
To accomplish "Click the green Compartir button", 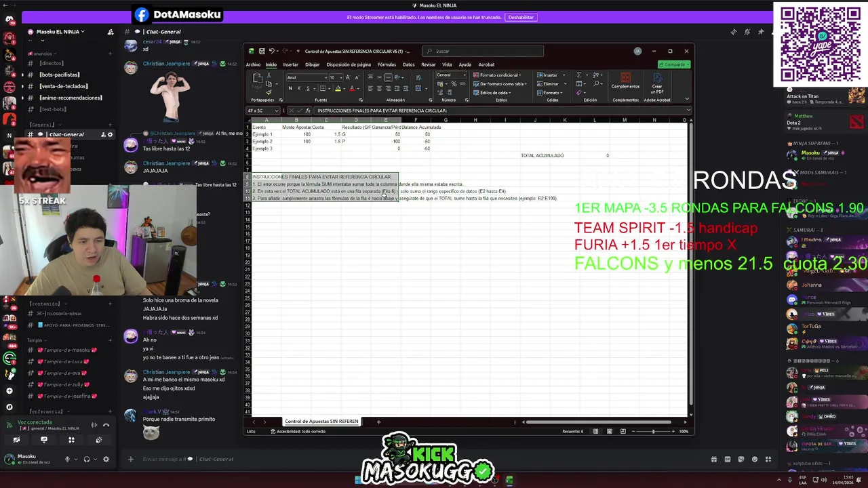I will [674, 64].
